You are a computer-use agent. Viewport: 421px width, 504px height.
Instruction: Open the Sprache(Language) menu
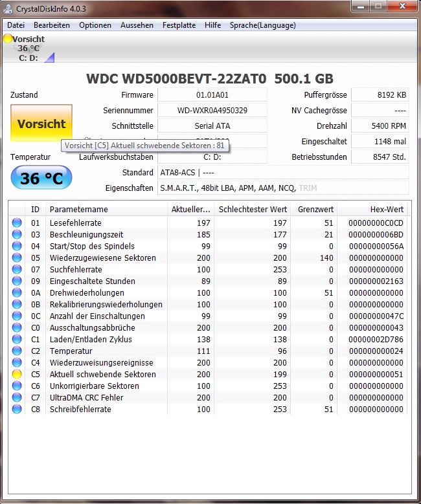point(262,25)
